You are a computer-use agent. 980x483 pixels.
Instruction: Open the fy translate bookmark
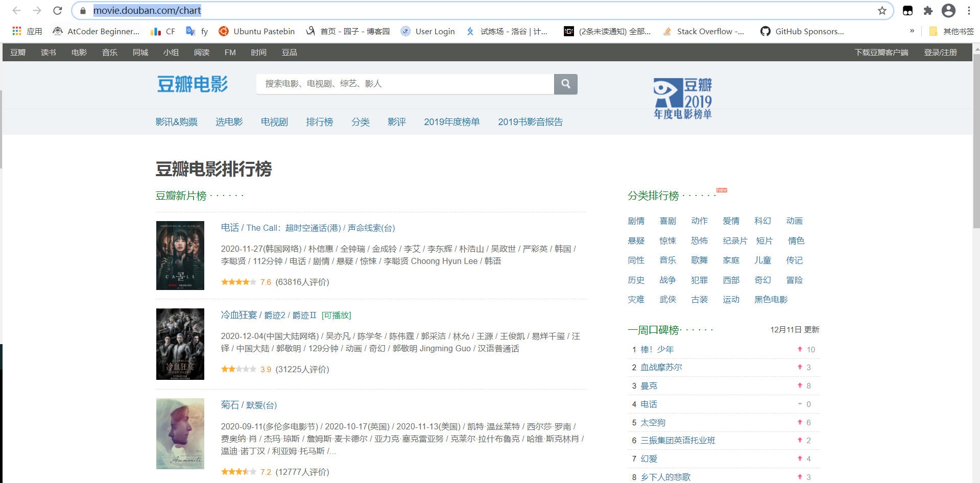click(x=197, y=31)
